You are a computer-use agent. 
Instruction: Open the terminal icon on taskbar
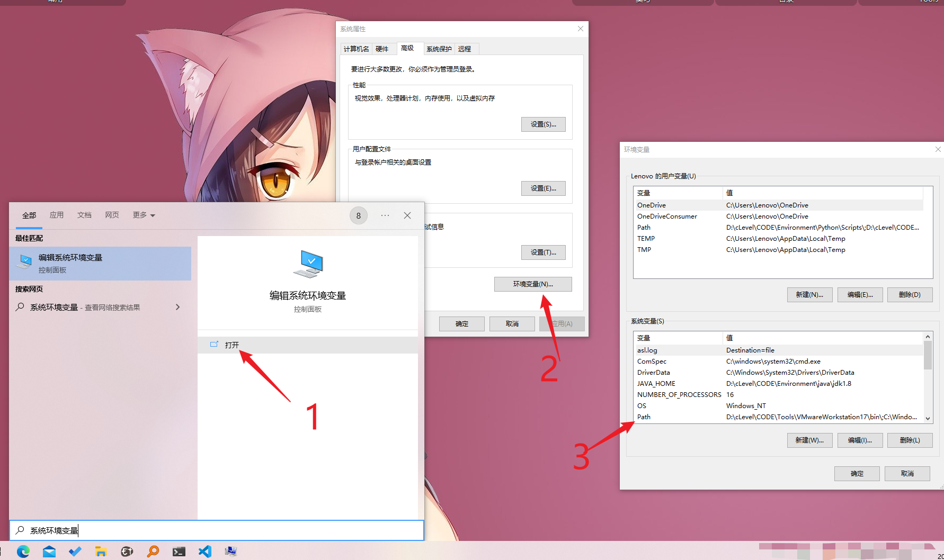(x=179, y=552)
